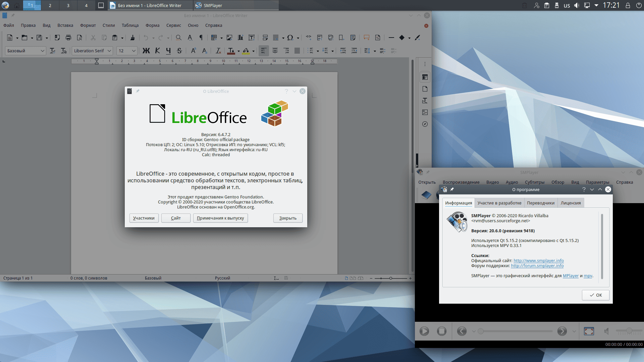The height and width of the screenshot is (362, 644).
Task: Toggle Justified paragraph alignment
Action: tap(297, 51)
